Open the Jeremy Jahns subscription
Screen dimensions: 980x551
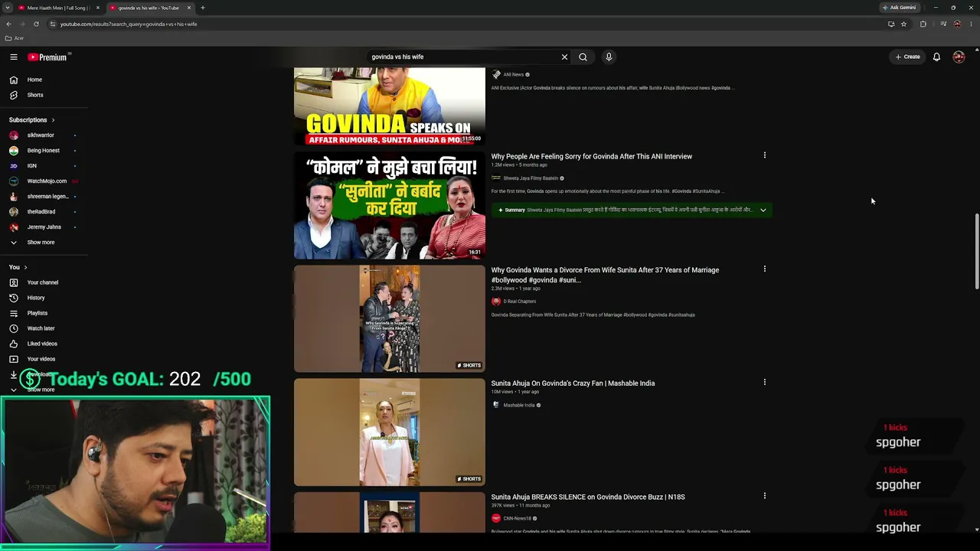click(x=44, y=227)
